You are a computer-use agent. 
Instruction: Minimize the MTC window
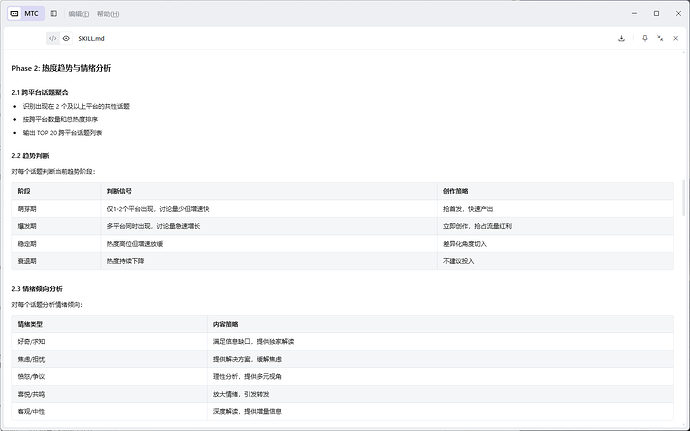635,14
